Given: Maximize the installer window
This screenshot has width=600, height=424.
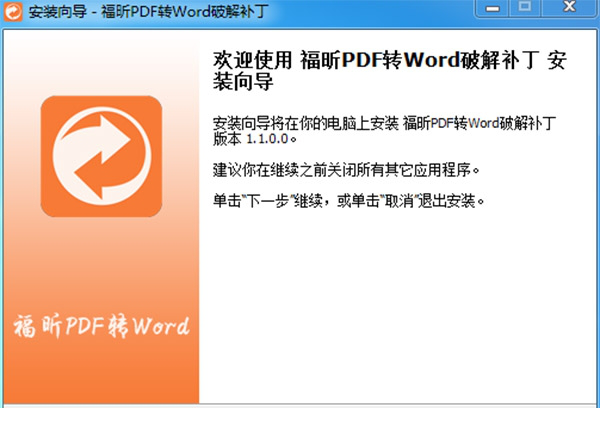Looking at the screenshot, I should (x=525, y=8).
